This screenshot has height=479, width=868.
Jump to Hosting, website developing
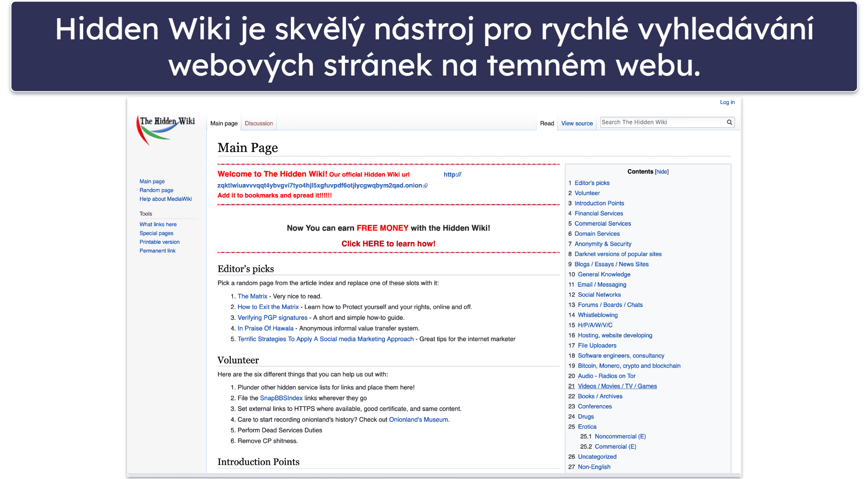click(615, 336)
